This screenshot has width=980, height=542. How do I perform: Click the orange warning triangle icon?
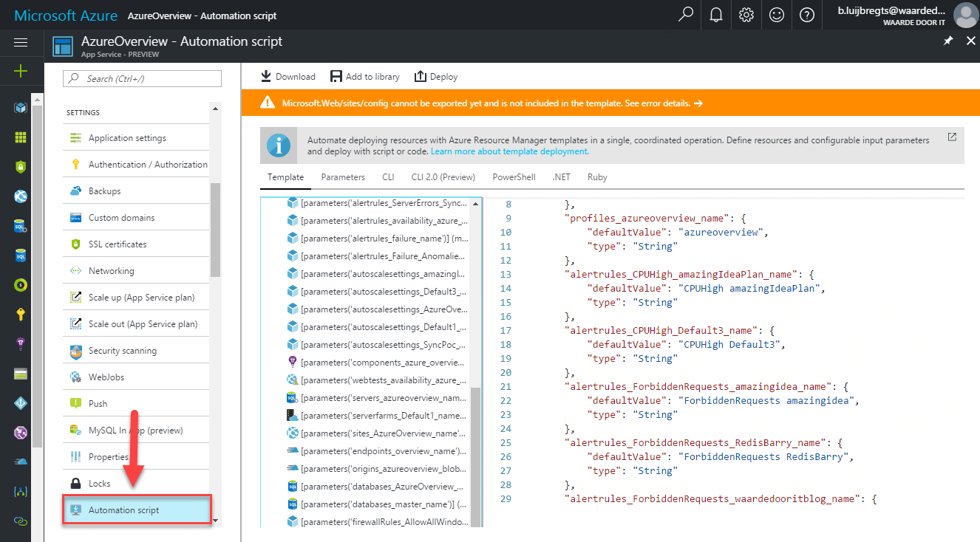click(268, 103)
